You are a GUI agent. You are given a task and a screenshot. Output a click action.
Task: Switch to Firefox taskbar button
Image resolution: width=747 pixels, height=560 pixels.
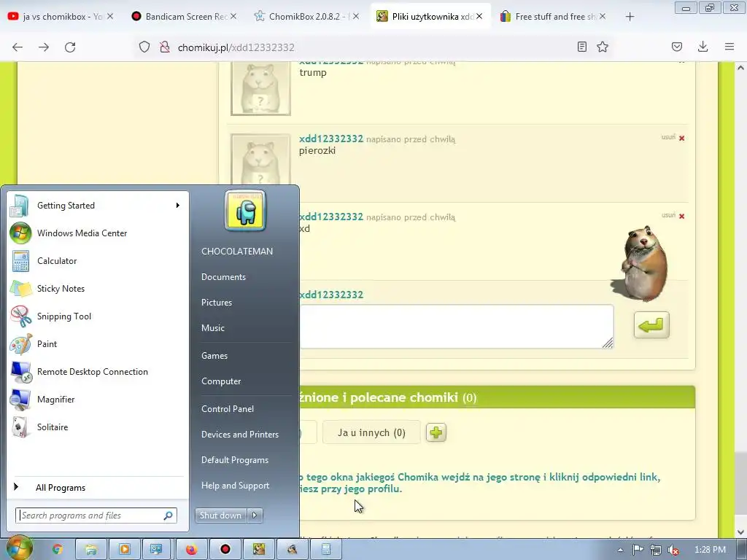tap(192, 549)
